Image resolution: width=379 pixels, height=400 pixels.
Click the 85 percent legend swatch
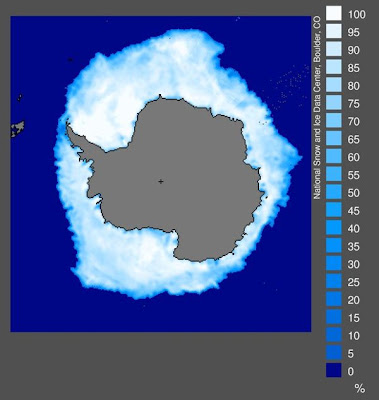(334, 67)
